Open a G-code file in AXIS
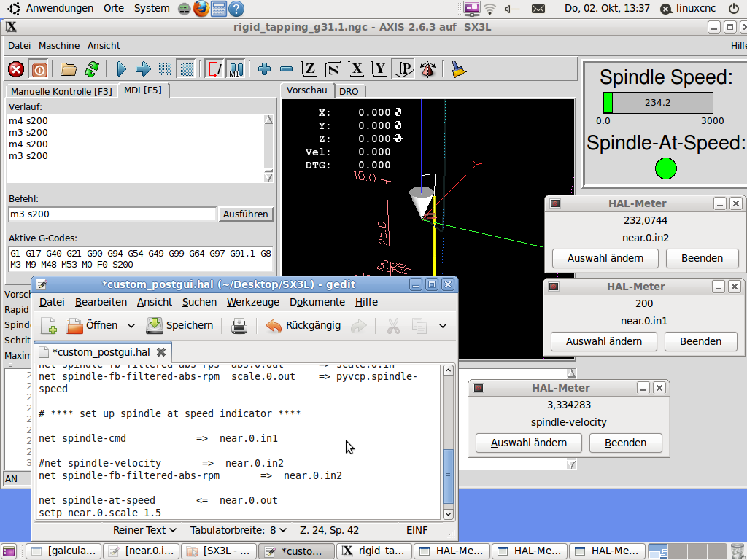The width and height of the screenshot is (747, 560). [x=68, y=69]
